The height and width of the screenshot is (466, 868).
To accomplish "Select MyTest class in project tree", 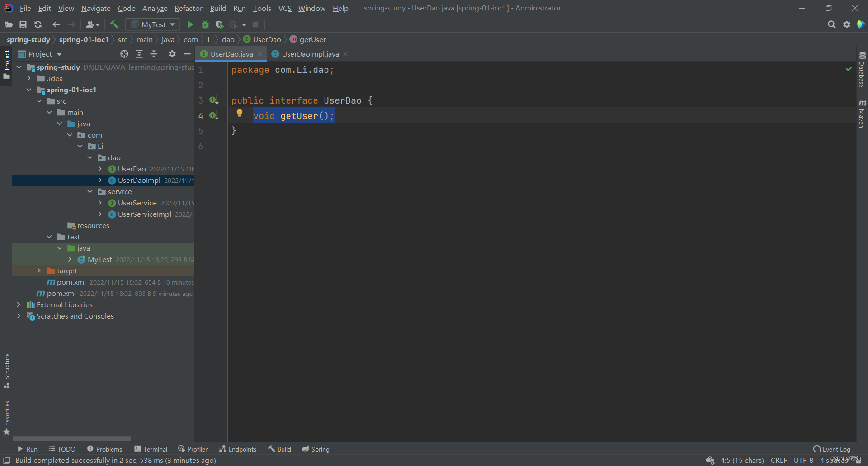I will [100, 259].
